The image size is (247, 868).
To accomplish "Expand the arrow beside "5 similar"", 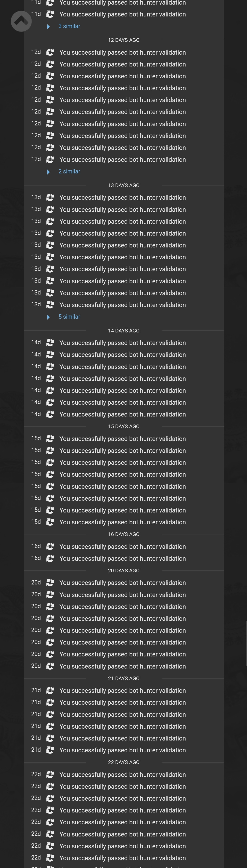I will 48,317.
